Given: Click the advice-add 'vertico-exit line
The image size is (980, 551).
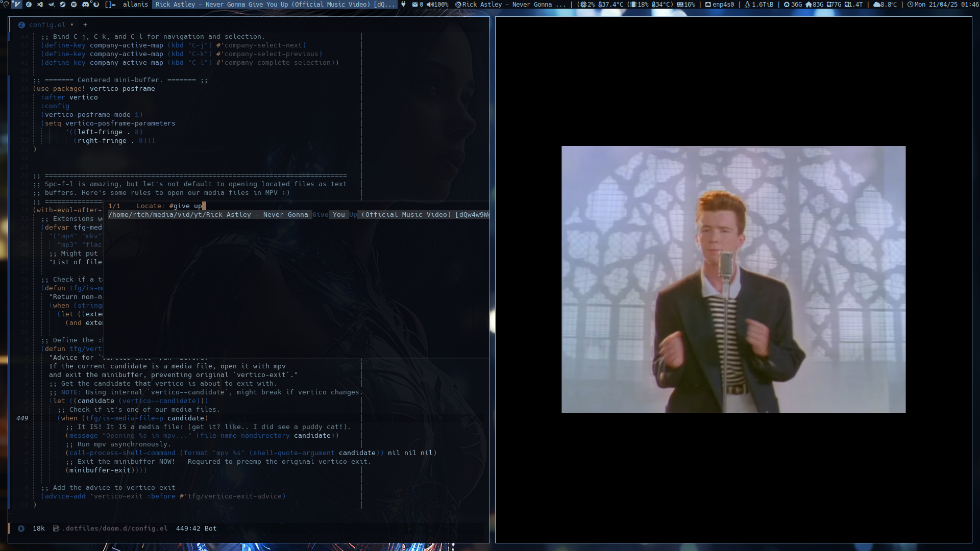Looking at the screenshot, I should click(x=163, y=496).
